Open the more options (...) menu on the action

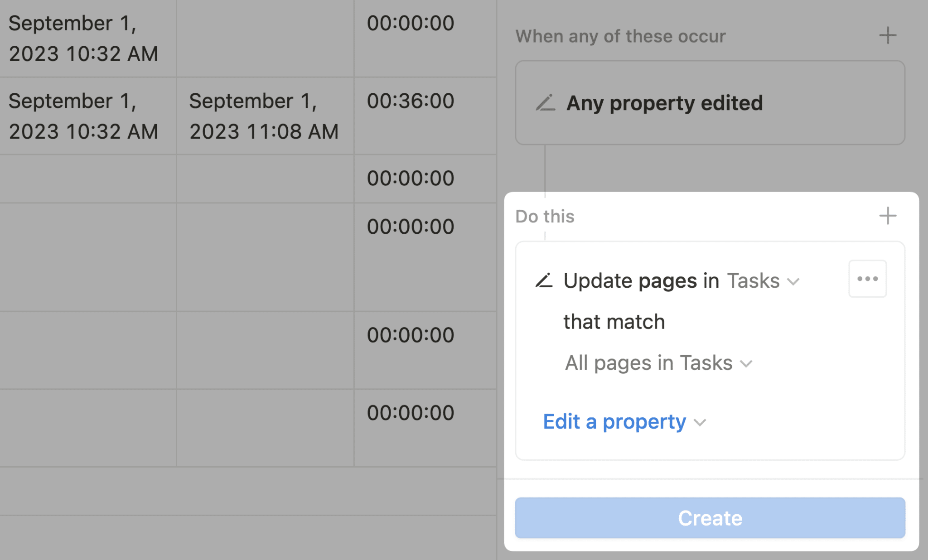(867, 278)
